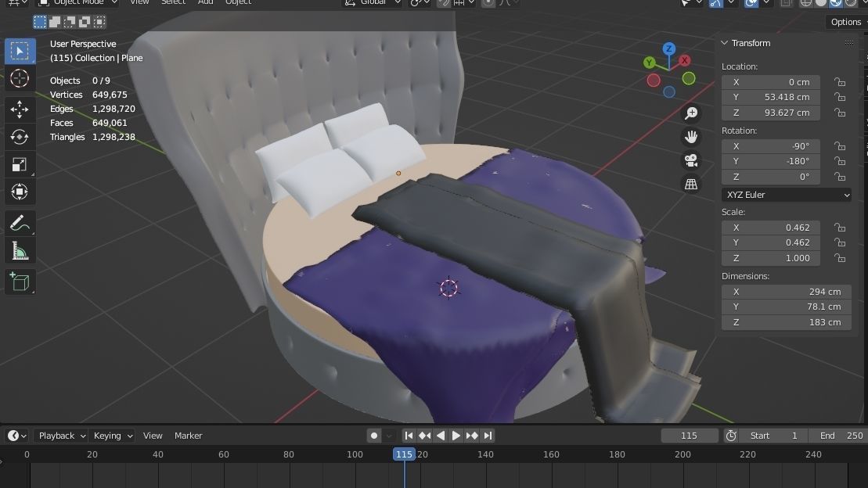
Task: Open the Options dropdown
Action: pyautogui.click(x=846, y=22)
